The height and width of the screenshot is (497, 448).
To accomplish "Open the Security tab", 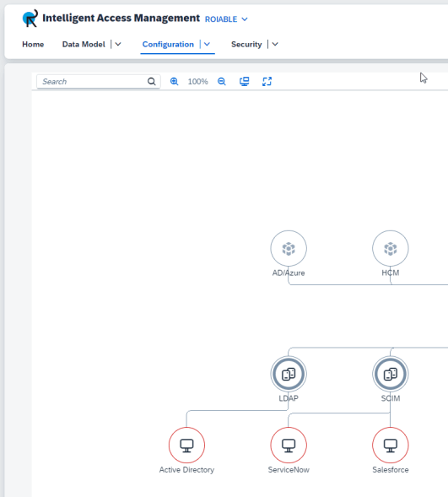I will pyautogui.click(x=246, y=45).
